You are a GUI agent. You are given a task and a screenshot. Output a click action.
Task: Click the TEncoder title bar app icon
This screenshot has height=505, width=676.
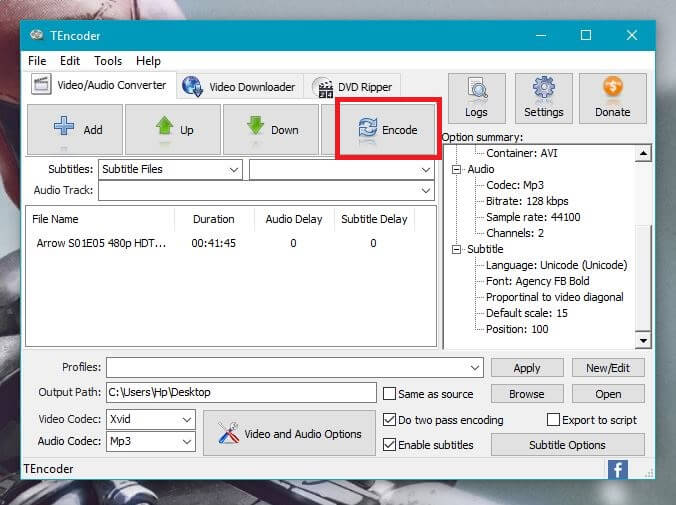point(37,35)
